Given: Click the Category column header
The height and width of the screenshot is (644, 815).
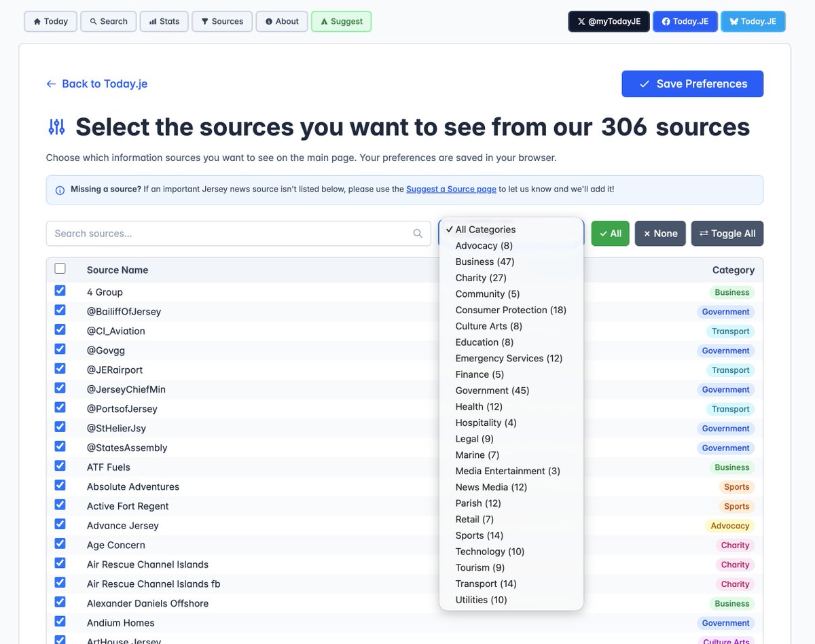Looking at the screenshot, I should pos(733,270).
